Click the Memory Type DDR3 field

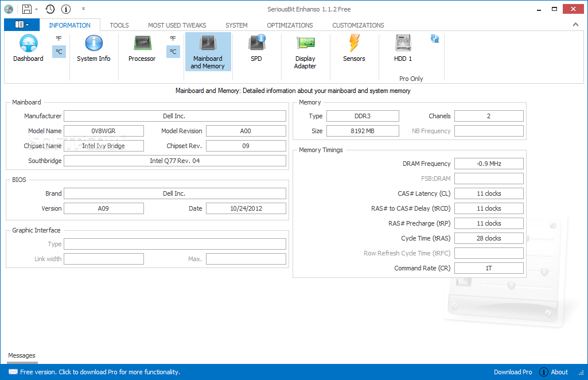point(363,116)
